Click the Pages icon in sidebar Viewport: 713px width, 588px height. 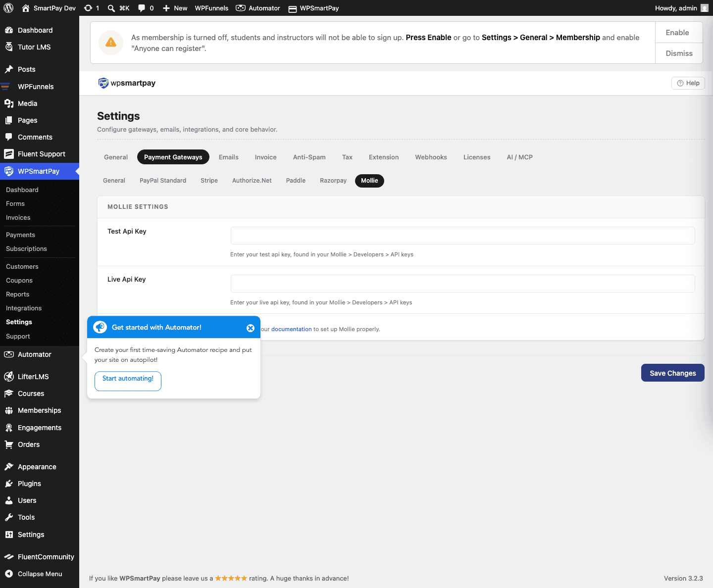[x=9, y=120]
